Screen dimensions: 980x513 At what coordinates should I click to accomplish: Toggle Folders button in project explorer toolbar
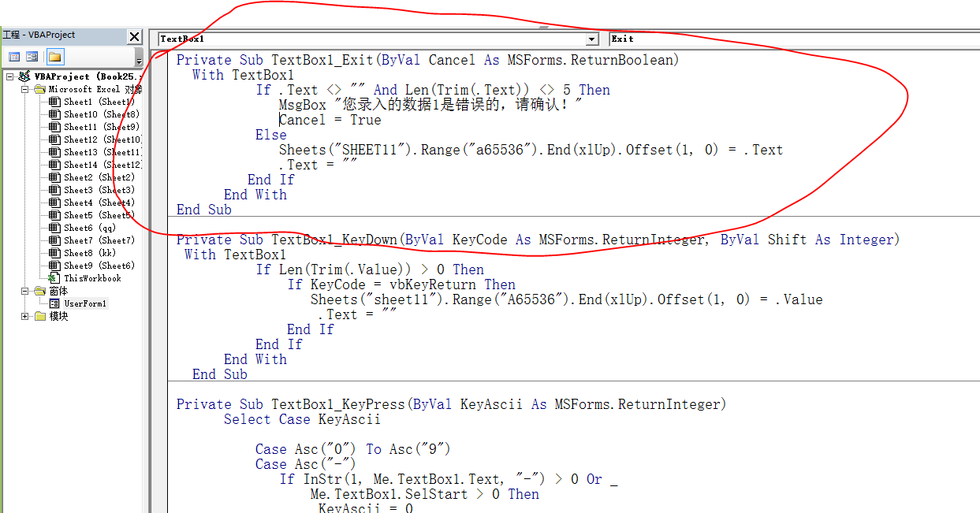54,57
